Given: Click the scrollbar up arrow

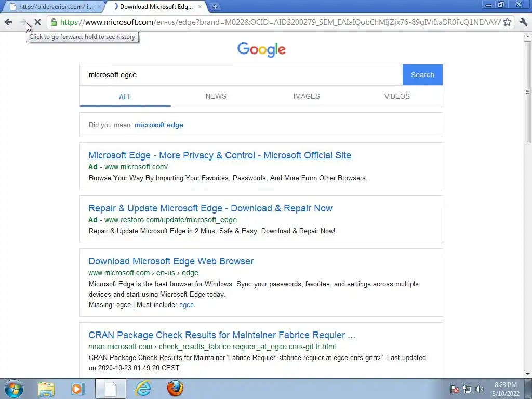Looking at the screenshot, I should point(528,36).
